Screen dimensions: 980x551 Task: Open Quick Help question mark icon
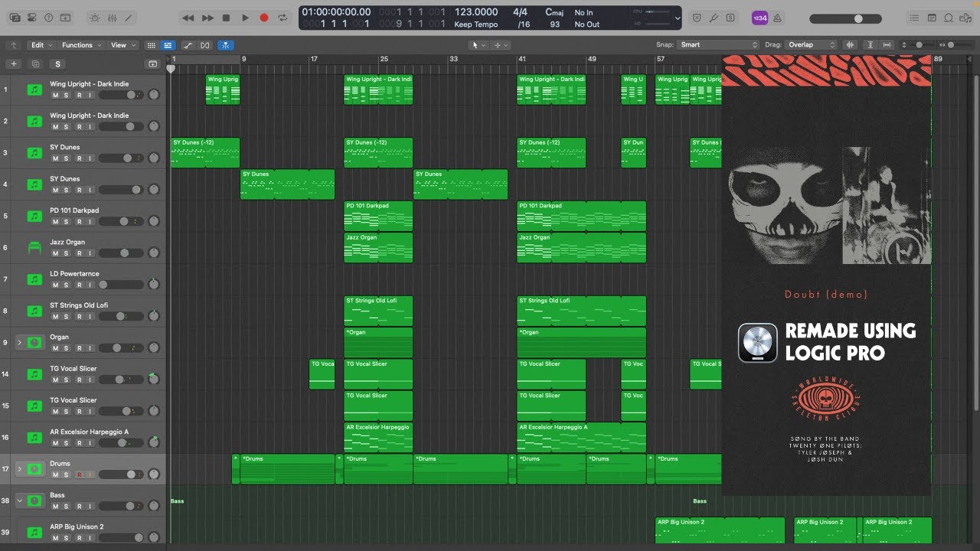tap(49, 18)
